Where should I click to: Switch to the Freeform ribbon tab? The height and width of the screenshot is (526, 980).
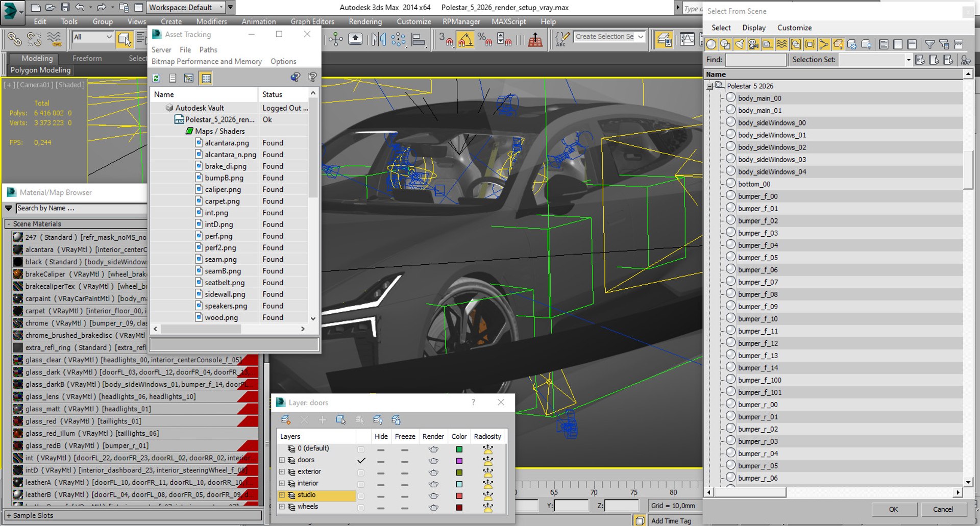click(x=87, y=58)
